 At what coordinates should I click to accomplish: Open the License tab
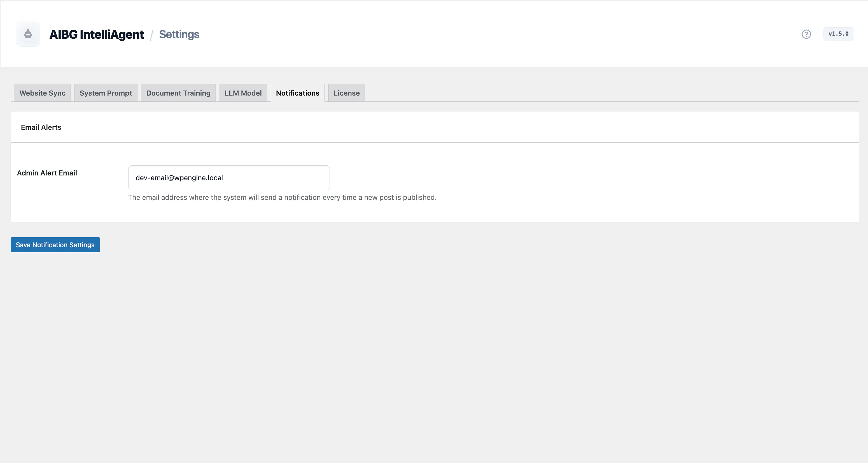pyautogui.click(x=347, y=93)
